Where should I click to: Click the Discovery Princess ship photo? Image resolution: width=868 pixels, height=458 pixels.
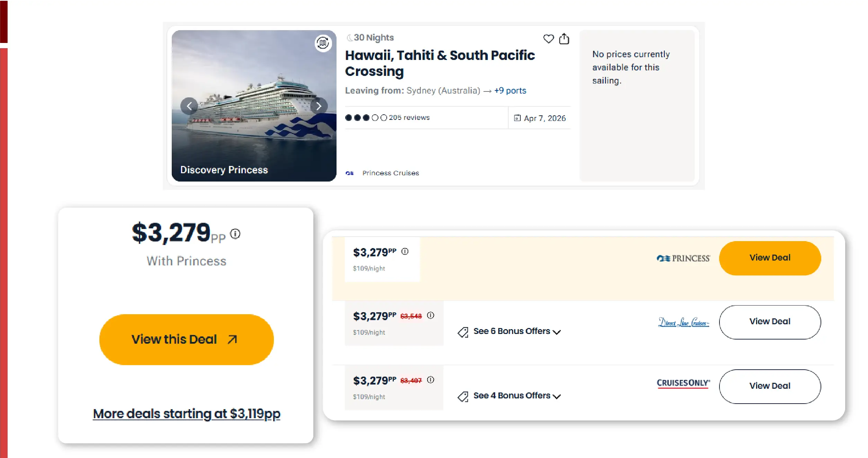[254, 132]
